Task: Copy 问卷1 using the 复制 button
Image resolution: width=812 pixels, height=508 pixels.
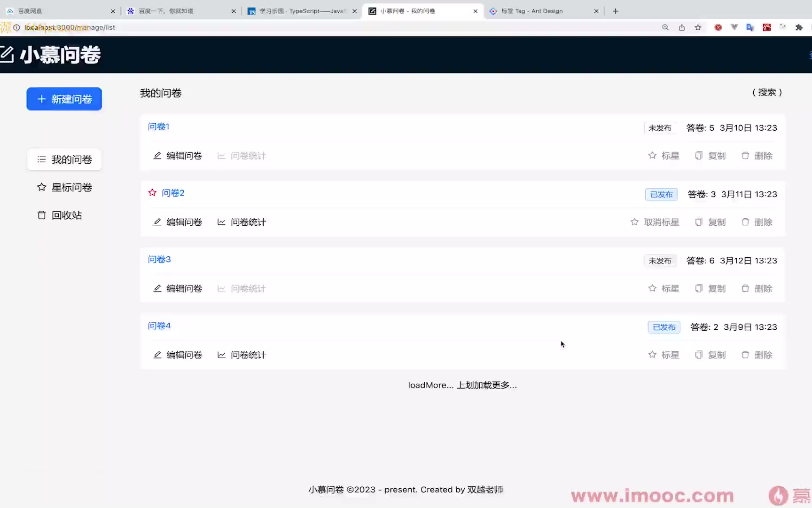Action: (710, 156)
